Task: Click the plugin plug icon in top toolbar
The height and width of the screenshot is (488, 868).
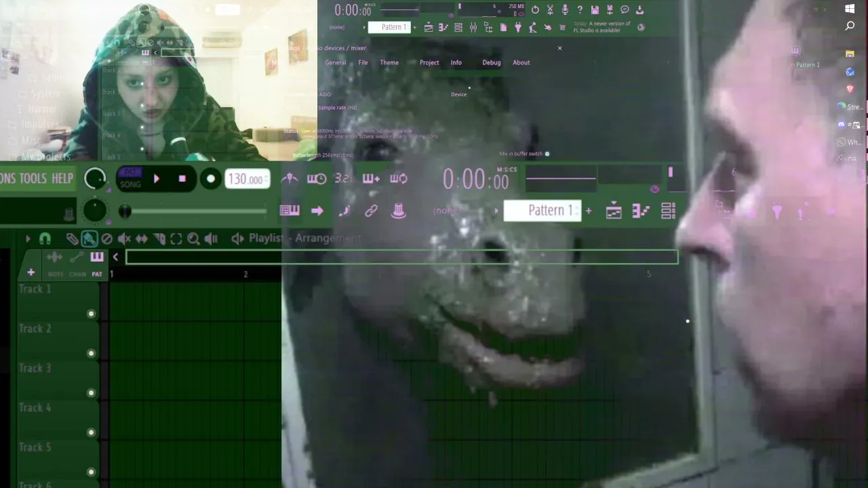Action: (518, 27)
